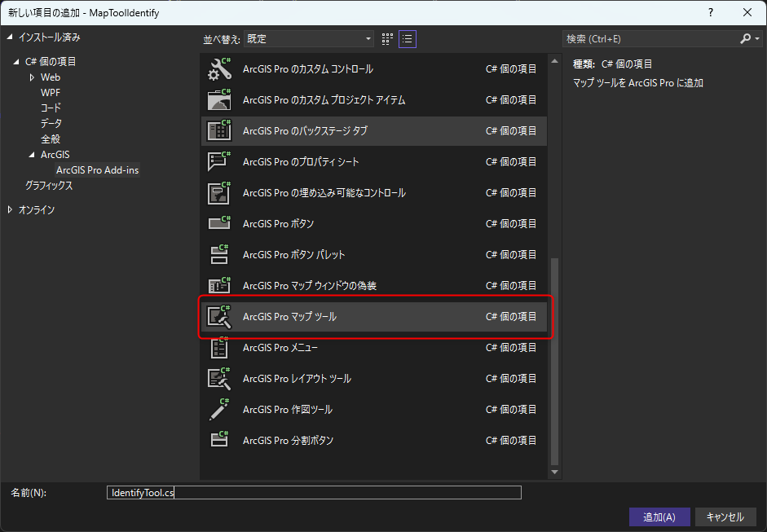Expand the オンライン section
767x532 pixels.
pos(10,209)
